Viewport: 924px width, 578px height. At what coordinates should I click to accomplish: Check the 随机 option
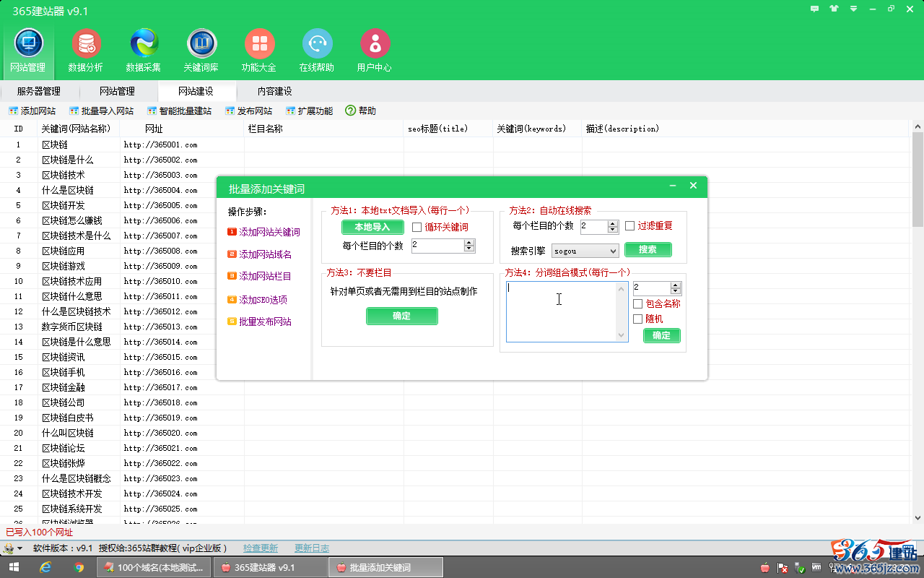click(x=637, y=319)
